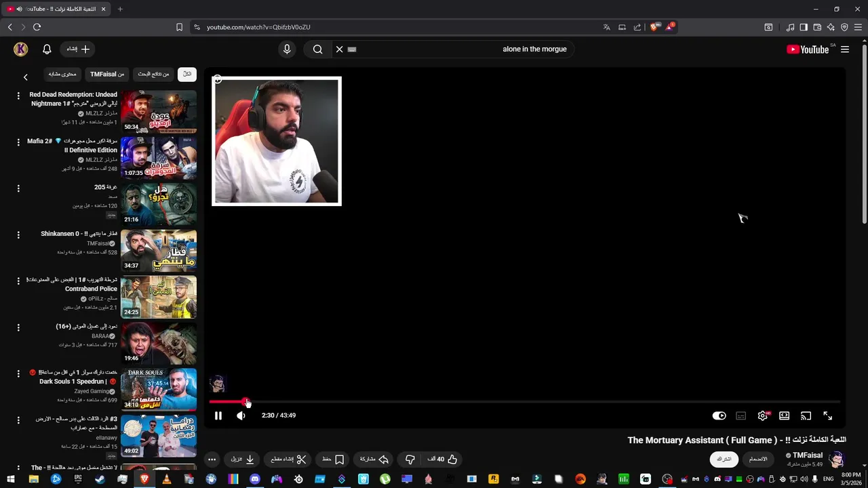Open the TMFaisal channel name link
Image resolution: width=868 pixels, height=488 pixels.
(x=808, y=455)
